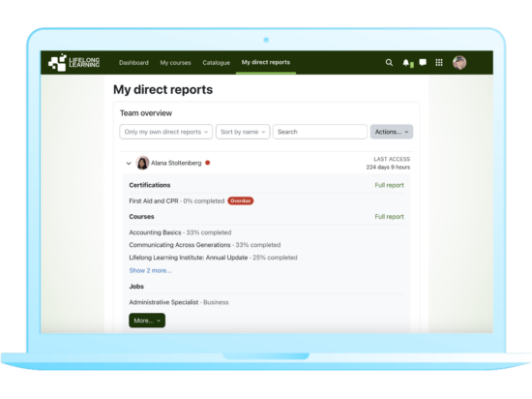The width and height of the screenshot is (532, 399).
Task: Click the 'Administrative Specialist' job entry
Action: (x=163, y=302)
